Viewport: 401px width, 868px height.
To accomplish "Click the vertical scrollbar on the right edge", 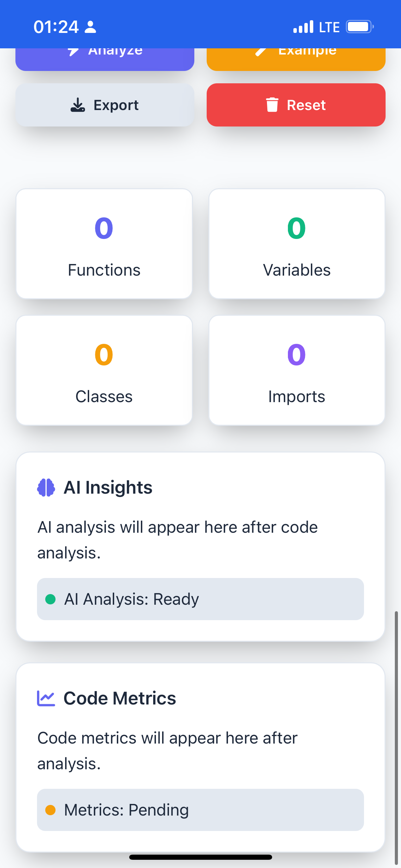I will [x=397, y=737].
